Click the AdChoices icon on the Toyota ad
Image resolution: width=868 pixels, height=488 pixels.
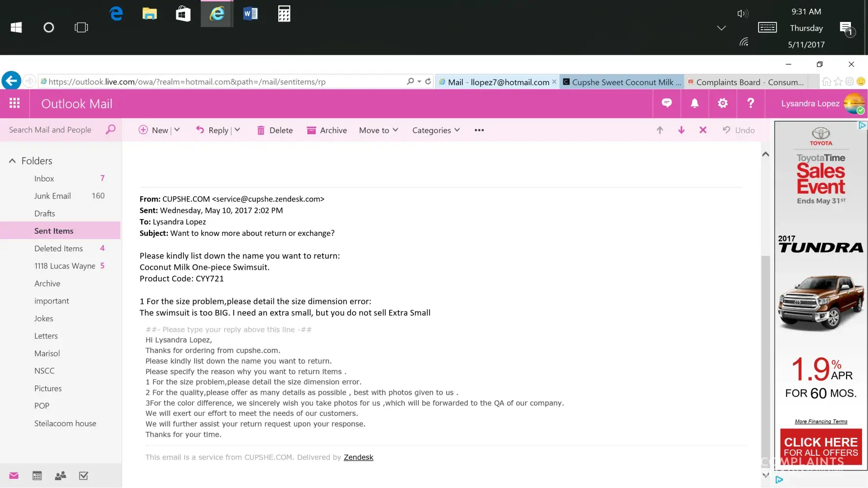[x=862, y=125]
